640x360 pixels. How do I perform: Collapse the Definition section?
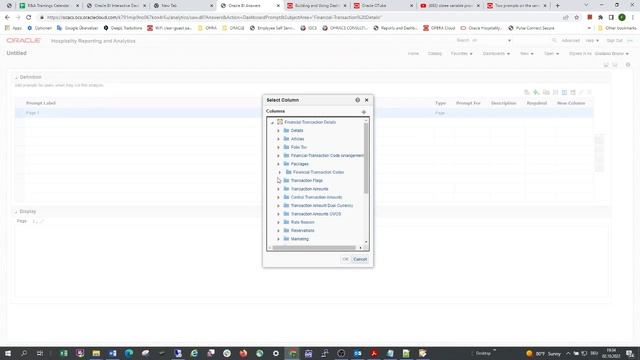(x=16, y=78)
